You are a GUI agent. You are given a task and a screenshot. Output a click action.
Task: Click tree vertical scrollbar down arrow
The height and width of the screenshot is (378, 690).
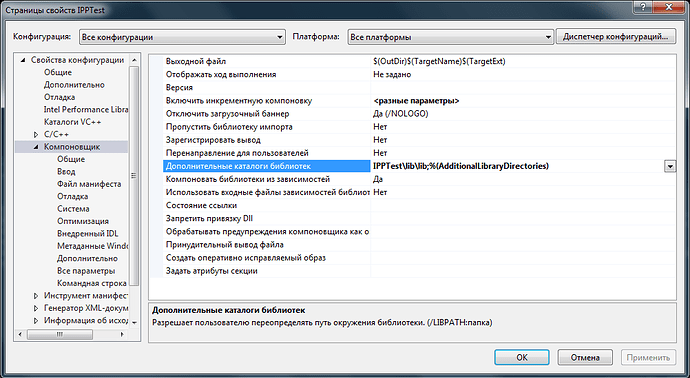134,323
